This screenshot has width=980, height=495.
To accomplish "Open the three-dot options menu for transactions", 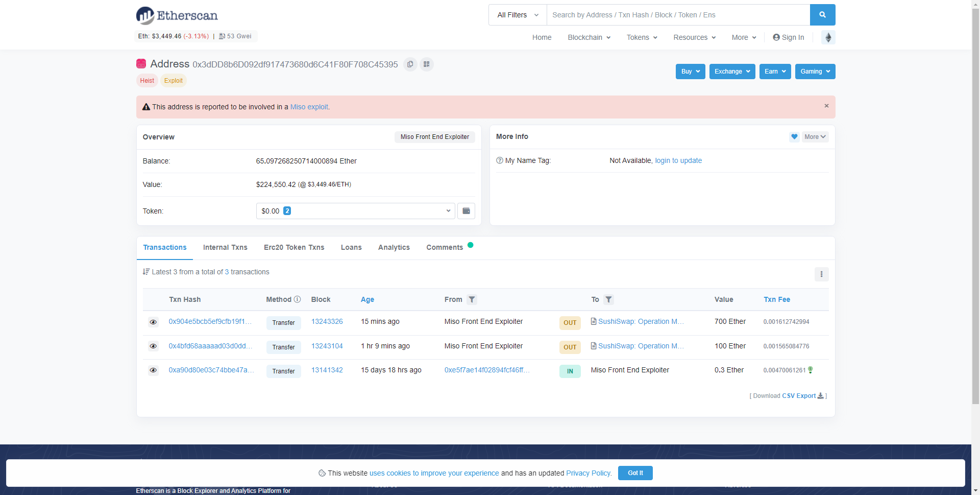I will pyautogui.click(x=821, y=274).
